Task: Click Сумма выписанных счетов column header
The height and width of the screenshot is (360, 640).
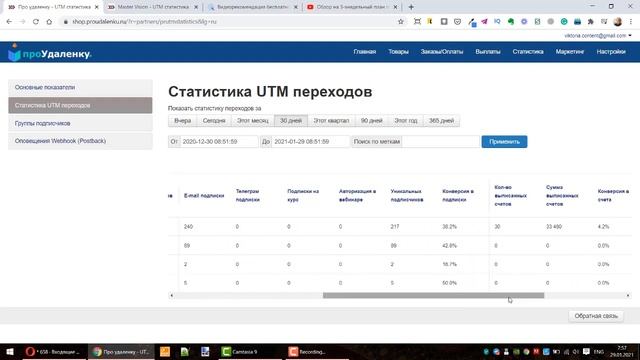Action: coord(562,196)
